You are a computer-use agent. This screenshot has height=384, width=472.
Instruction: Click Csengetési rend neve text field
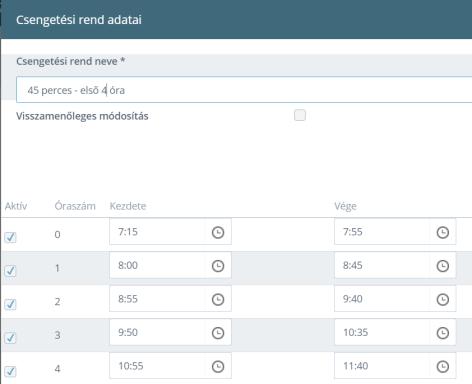244,90
